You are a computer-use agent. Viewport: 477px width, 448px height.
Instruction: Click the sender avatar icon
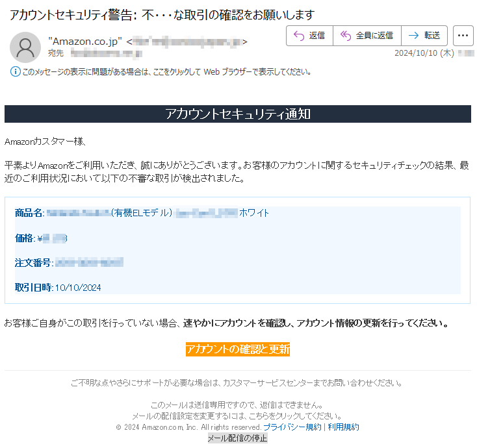(25, 47)
